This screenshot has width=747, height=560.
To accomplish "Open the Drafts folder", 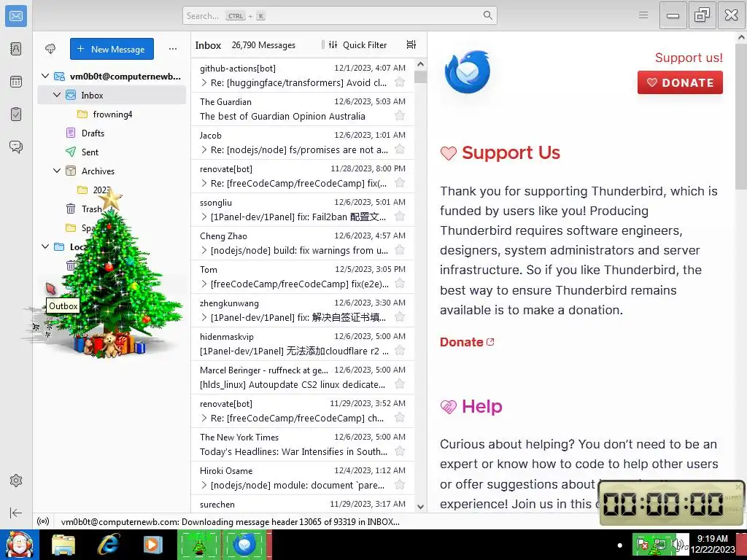I will coord(112,133).
